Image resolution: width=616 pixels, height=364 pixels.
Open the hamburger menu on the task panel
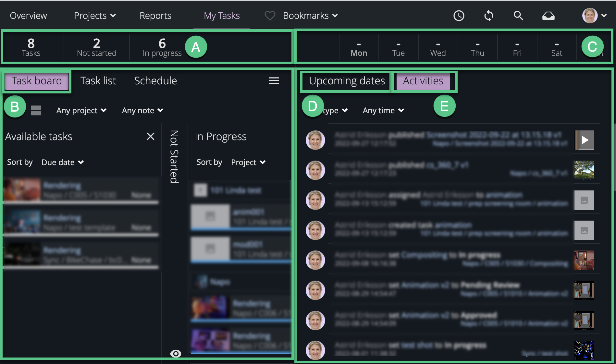point(274,80)
